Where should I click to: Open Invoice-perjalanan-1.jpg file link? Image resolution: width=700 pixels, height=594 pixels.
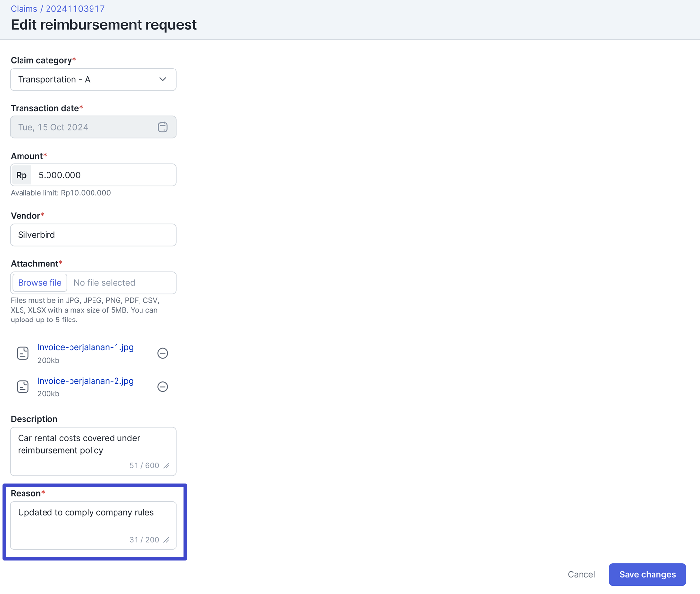(85, 347)
